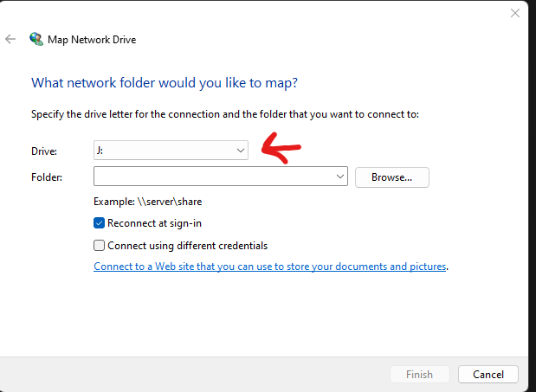
Task: Click the Finish button
Action: (420, 375)
